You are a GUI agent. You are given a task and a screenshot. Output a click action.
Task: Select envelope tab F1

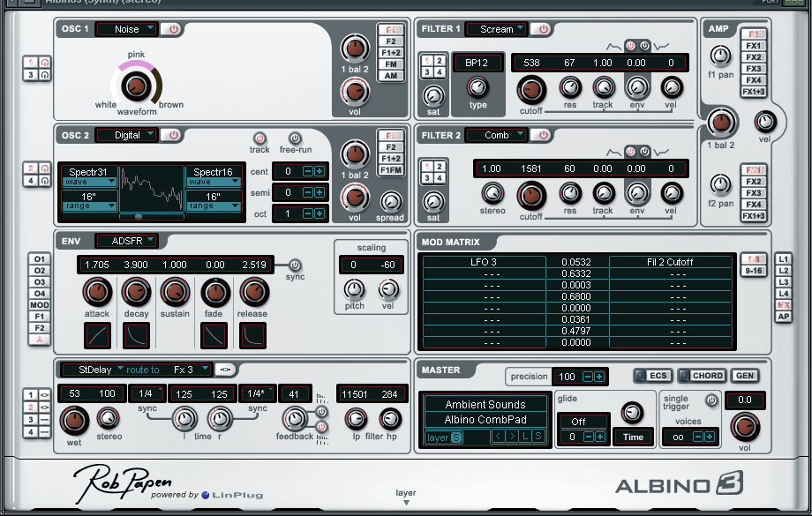40,317
